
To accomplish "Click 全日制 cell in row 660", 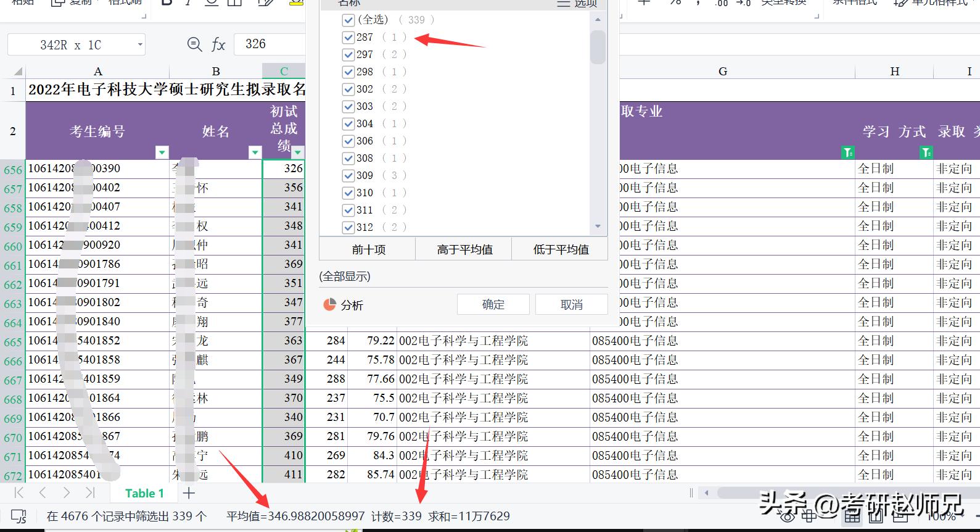I will tap(894, 245).
